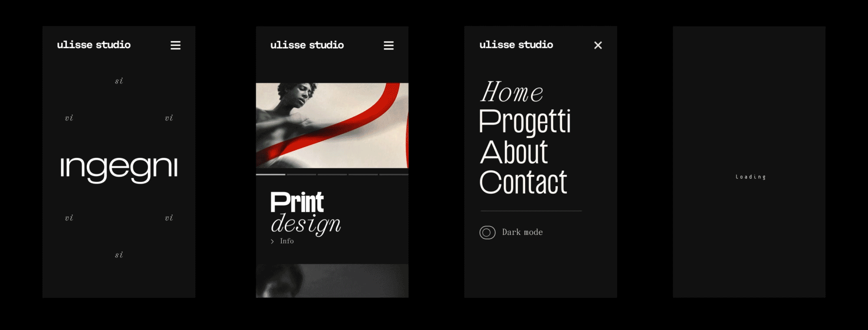Choose Contact from the navigation menu
The width and height of the screenshot is (868, 330).
pos(523,182)
